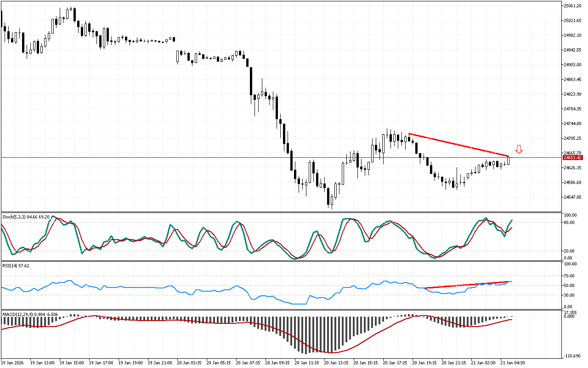
Task: Click the Stochastic 80.00 level value
Action: (570, 223)
